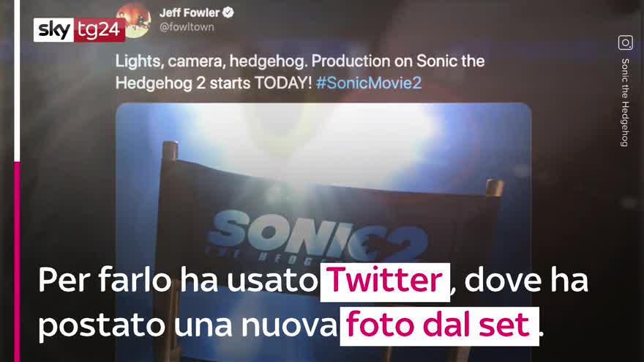Screen dimensions: 644x362
Task: Click the Sonic 2 logo on chair
Action: pyautogui.click(x=316, y=237)
